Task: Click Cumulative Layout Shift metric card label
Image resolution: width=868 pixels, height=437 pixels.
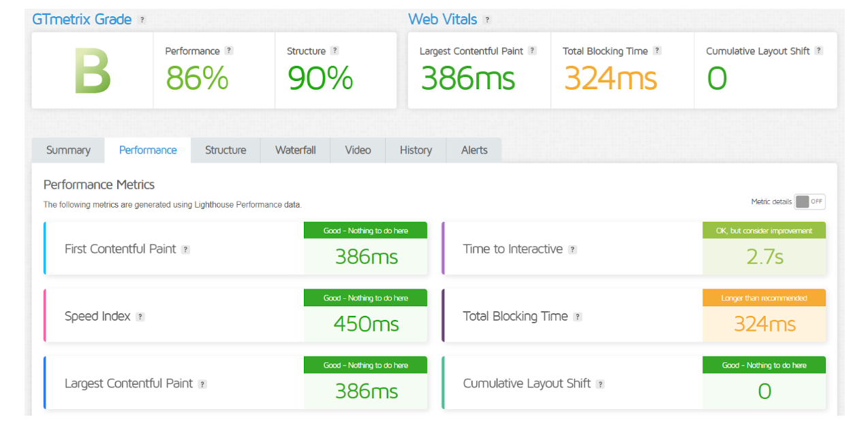Action: tap(527, 383)
